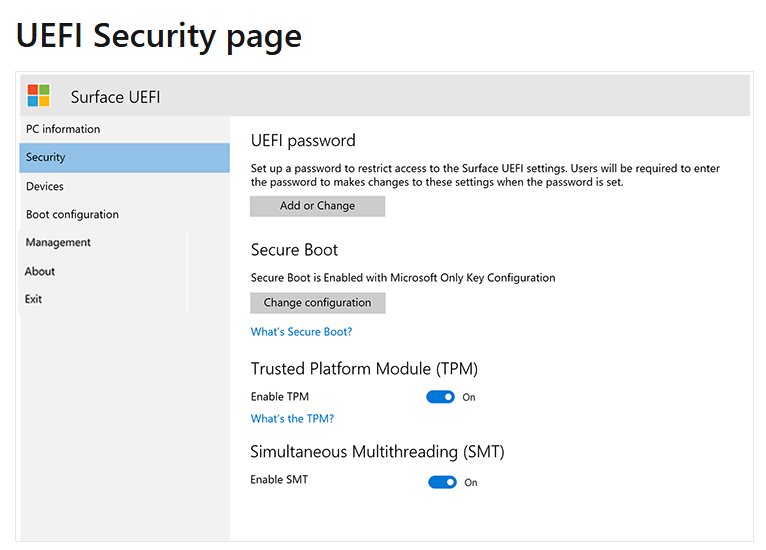Click the Enable SMT label
The image size is (766, 550).
pos(279,480)
